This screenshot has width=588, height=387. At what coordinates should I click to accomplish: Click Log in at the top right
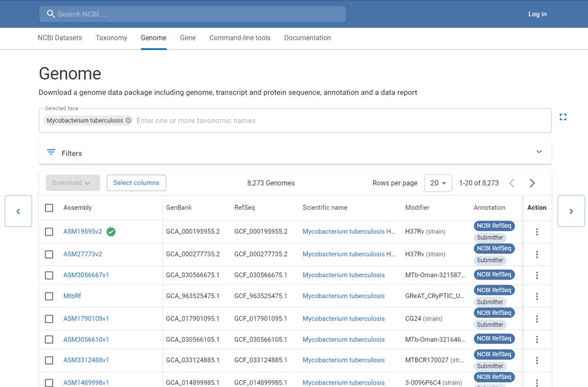point(537,14)
